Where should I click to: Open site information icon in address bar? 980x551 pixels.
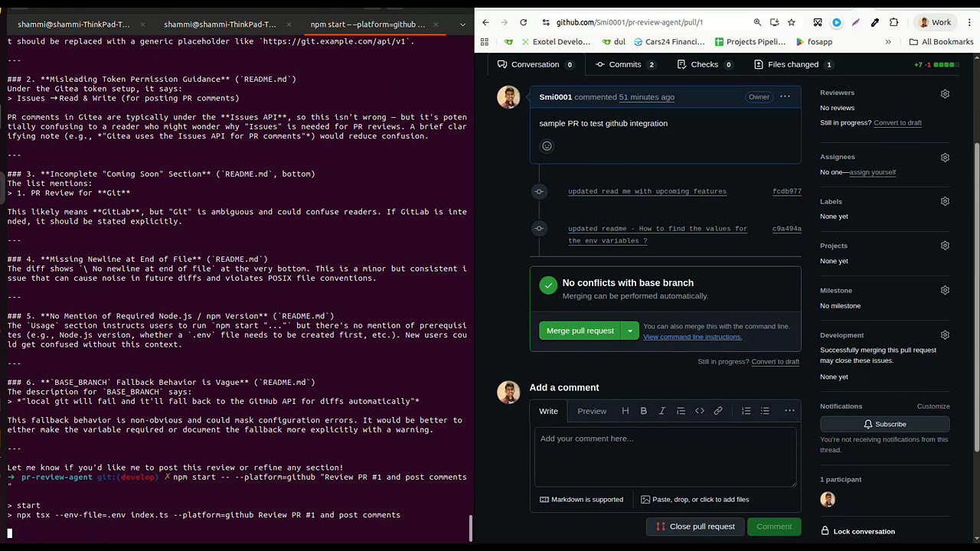[545, 22]
